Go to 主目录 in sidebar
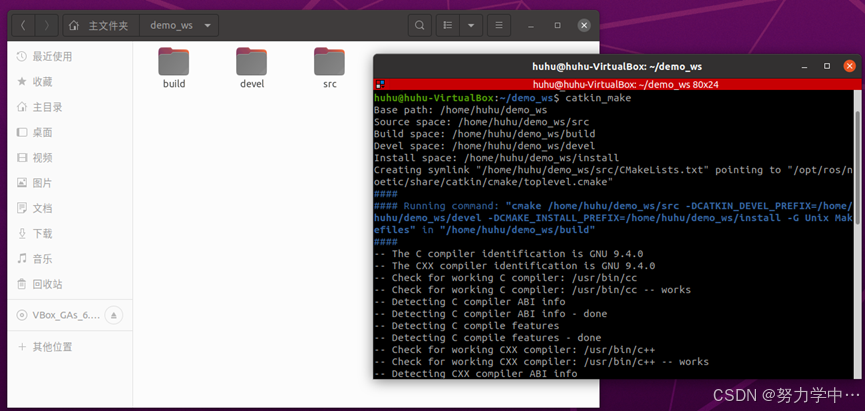This screenshot has width=865, height=411. click(x=70, y=107)
